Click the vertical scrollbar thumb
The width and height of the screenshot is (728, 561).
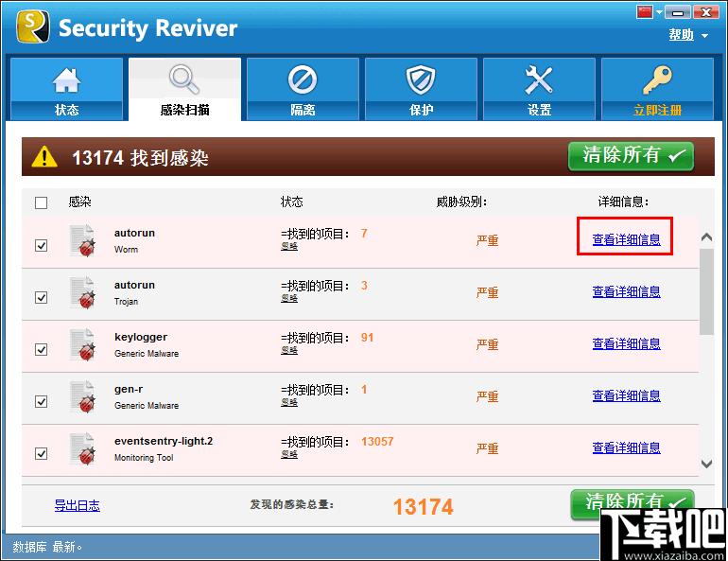click(706, 291)
